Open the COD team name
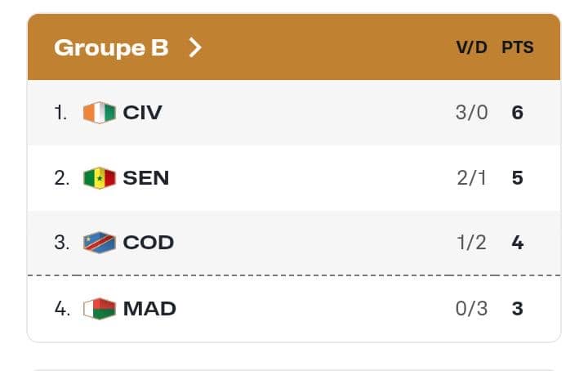Viewport: 588px width, 371px height. click(x=149, y=243)
